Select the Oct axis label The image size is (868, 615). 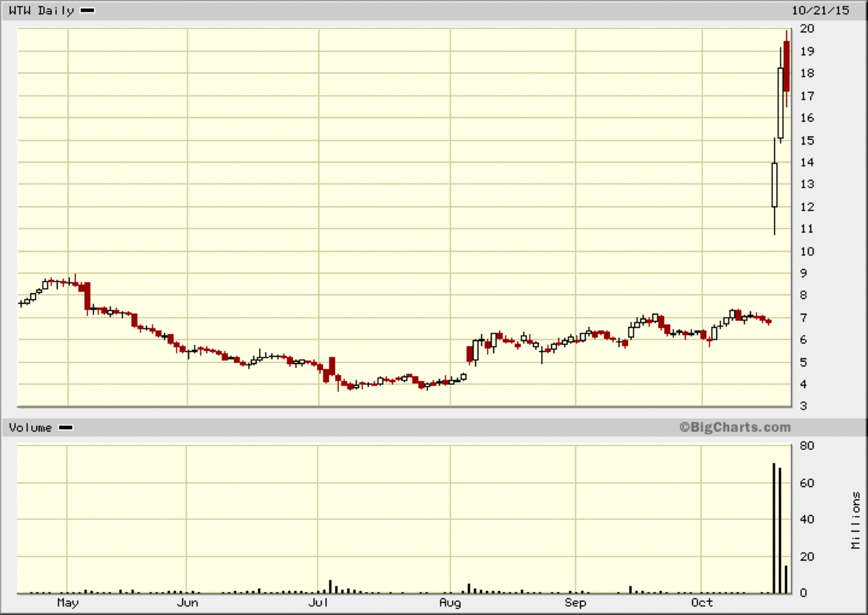tap(702, 603)
